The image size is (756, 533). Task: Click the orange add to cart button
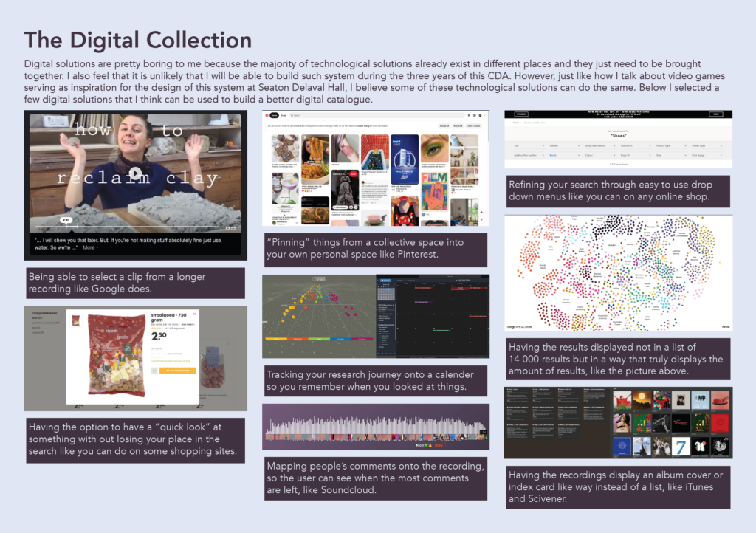[x=177, y=371]
